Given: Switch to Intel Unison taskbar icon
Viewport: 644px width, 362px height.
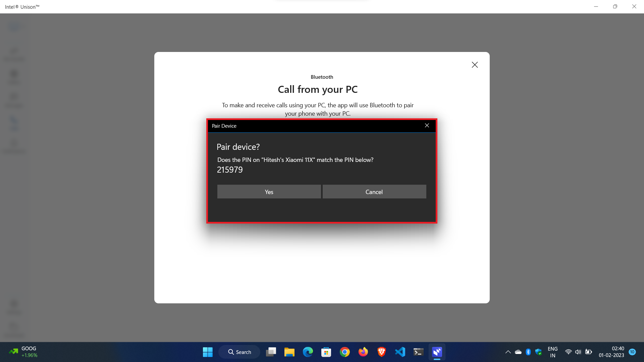Looking at the screenshot, I should (x=437, y=352).
